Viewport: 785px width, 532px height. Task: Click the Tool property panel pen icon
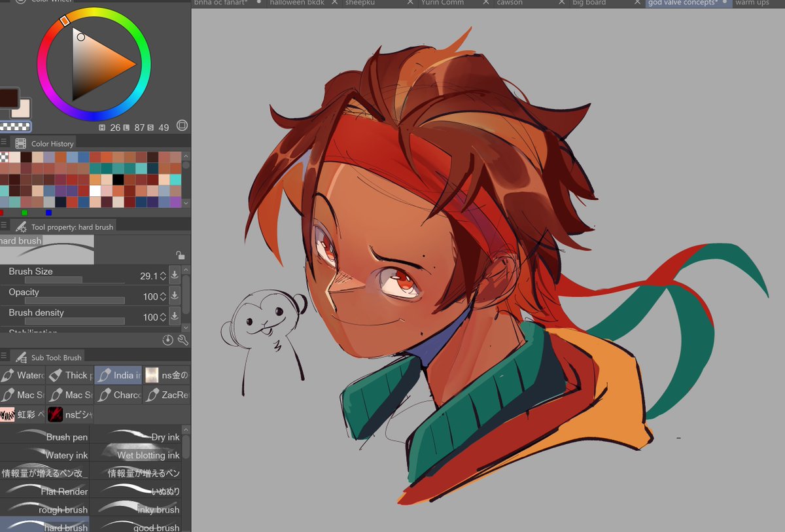tap(20, 226)
